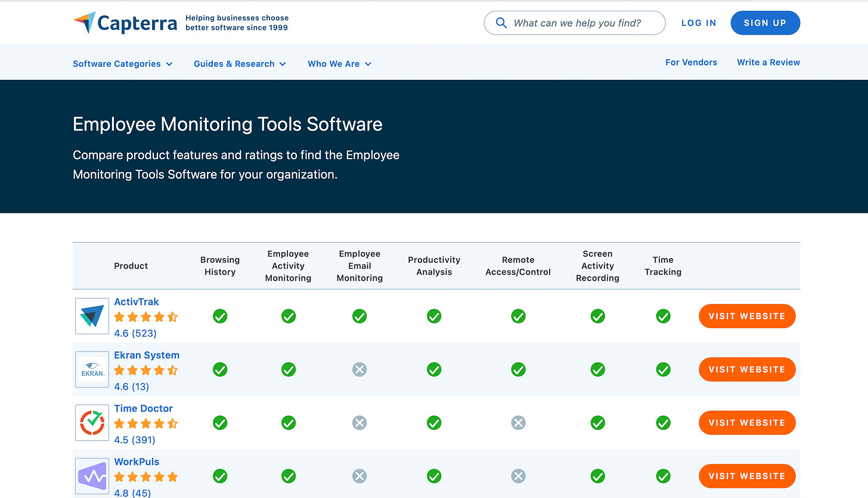Screen dimensions: 868x498
Task: Click the Capterra logo
Action: click(x=125, y=23)
